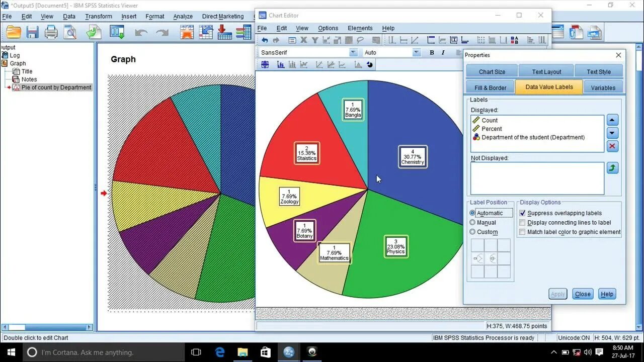Click Help button in Properties dialog
This screenshot has width=644, height=362.
(607, 294)
